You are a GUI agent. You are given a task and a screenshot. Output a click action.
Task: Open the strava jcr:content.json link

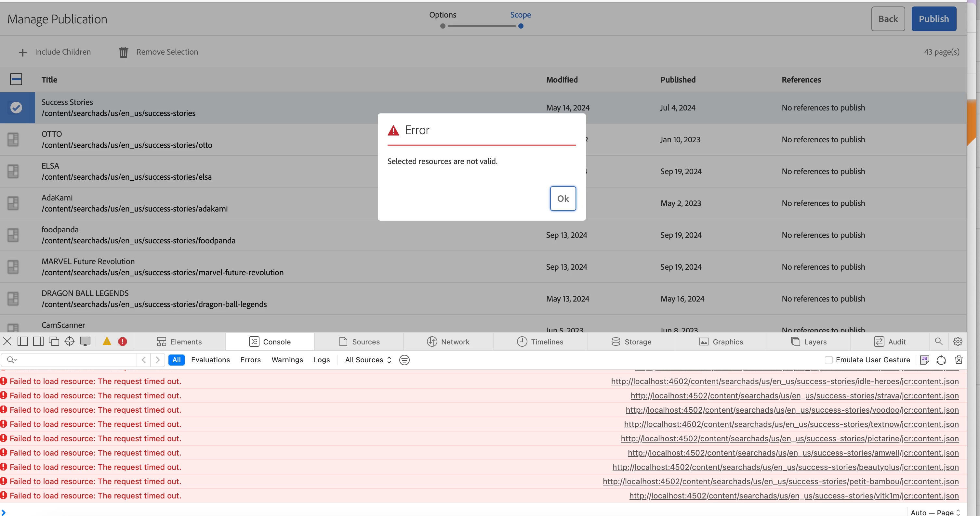(x=794, y=395)
